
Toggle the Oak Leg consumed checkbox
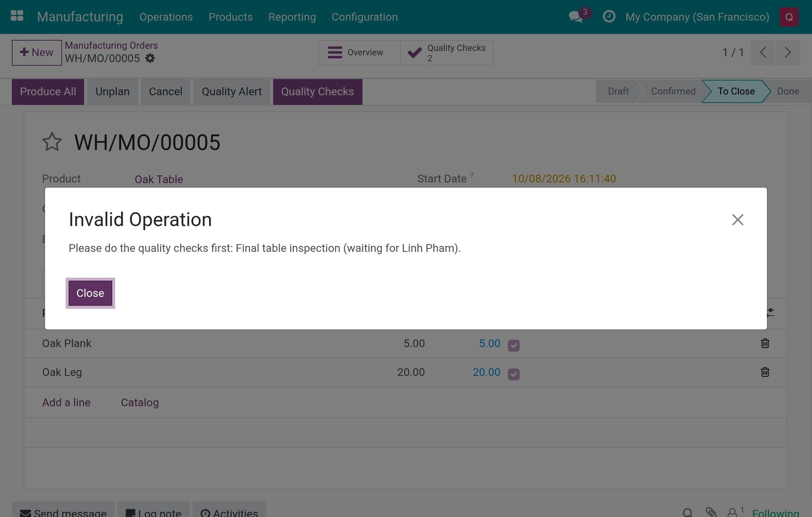(x=514, y=374)
